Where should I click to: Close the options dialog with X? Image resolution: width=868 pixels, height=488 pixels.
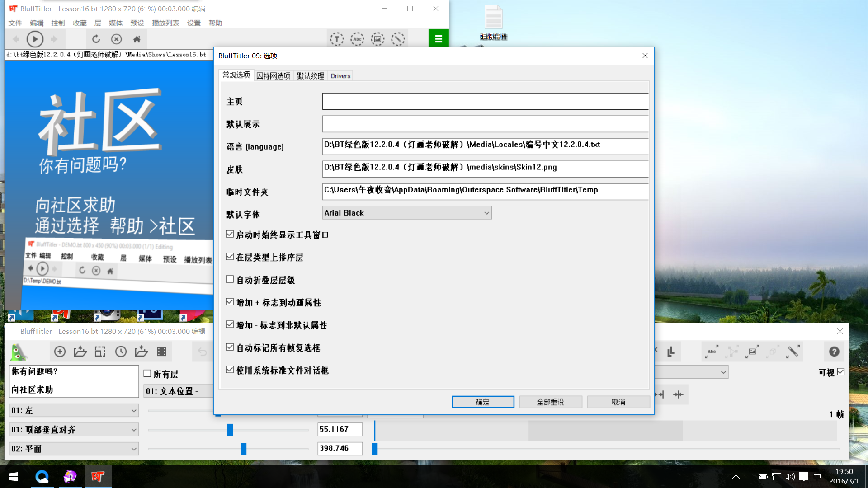645,56
